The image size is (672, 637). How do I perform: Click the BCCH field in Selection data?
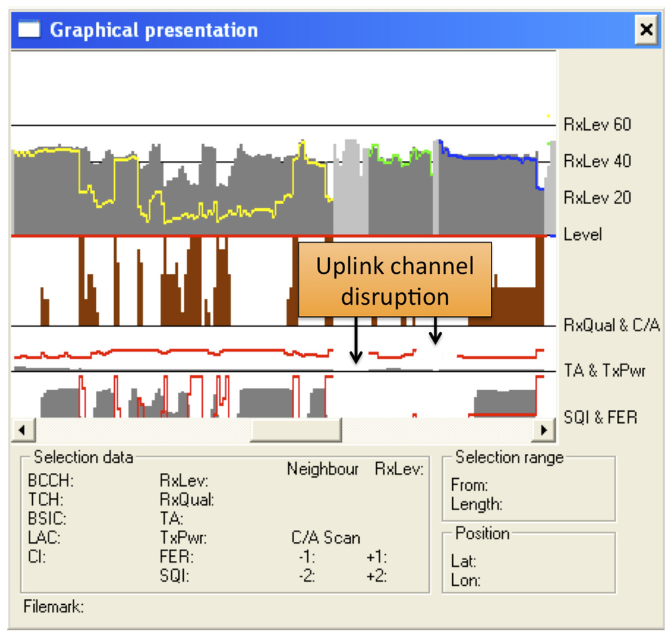coord(47,481)
